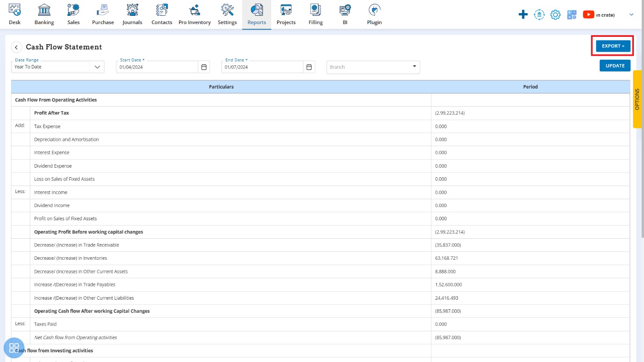Click Cash Flow From Operating Activities heading

pyautogui.click(x=56, y=100)
